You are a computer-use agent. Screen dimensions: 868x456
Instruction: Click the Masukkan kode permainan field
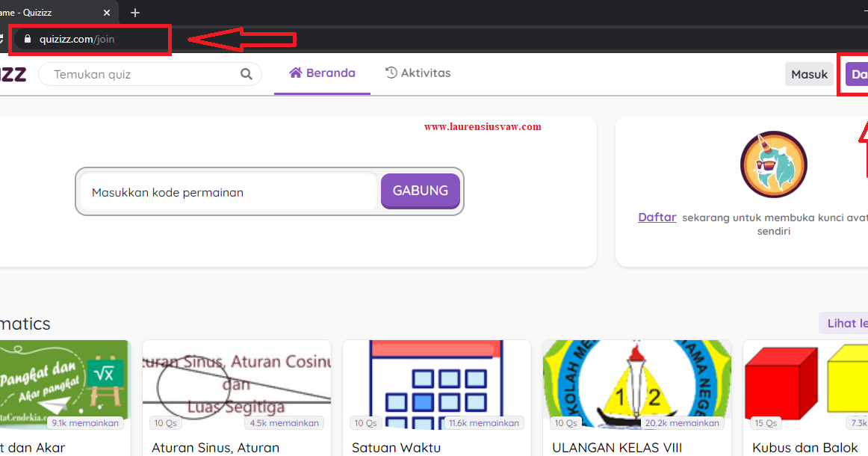(x=229, y=191)
